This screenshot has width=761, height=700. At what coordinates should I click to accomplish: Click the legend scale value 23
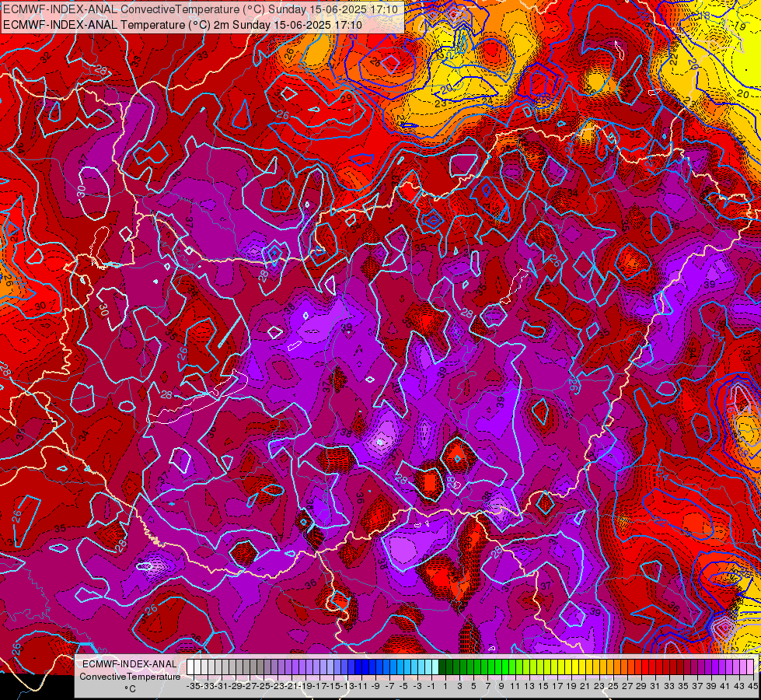[x=599, y=686]
